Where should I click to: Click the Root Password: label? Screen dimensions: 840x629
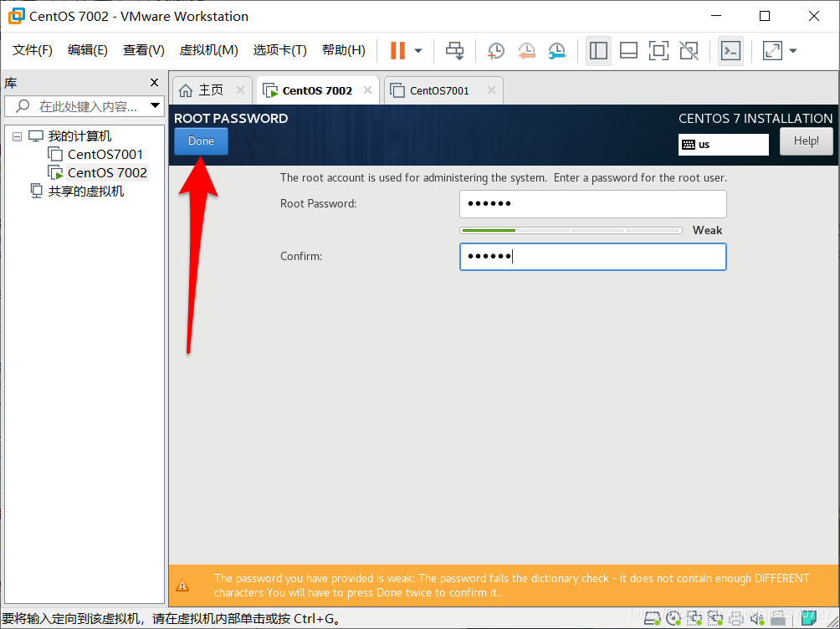click(x=318, y=203)
